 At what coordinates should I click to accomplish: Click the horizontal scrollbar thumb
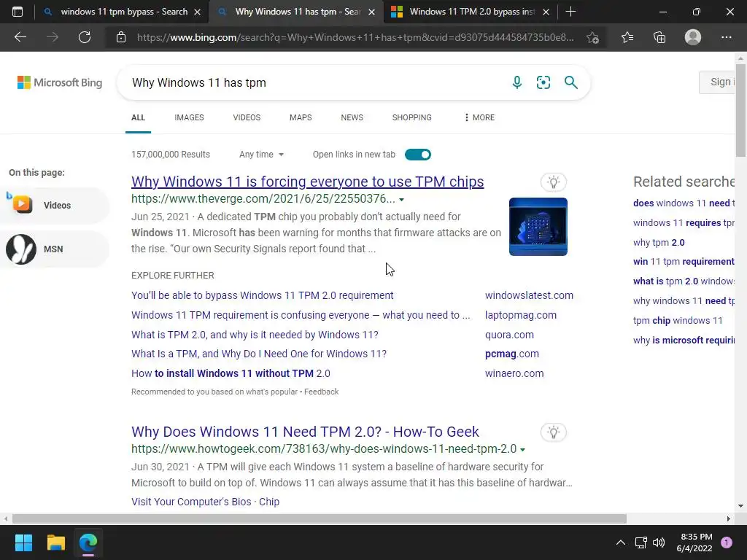point(320,518)
